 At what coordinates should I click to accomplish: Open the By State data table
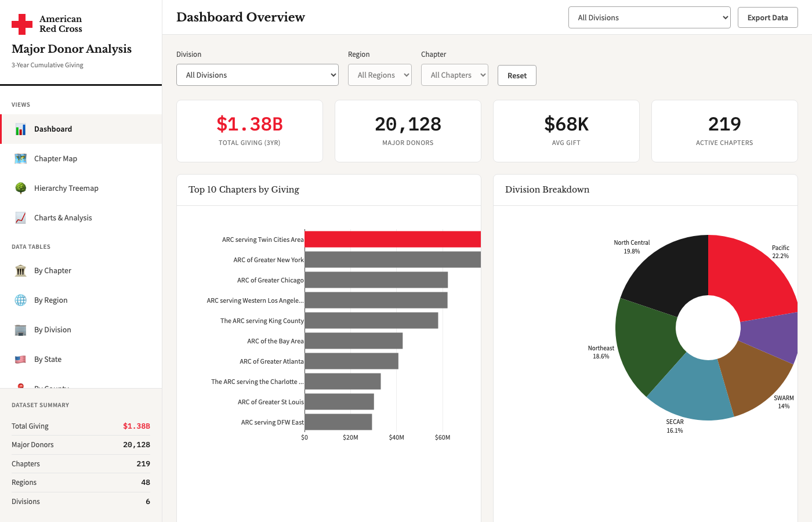coord(81,360)
